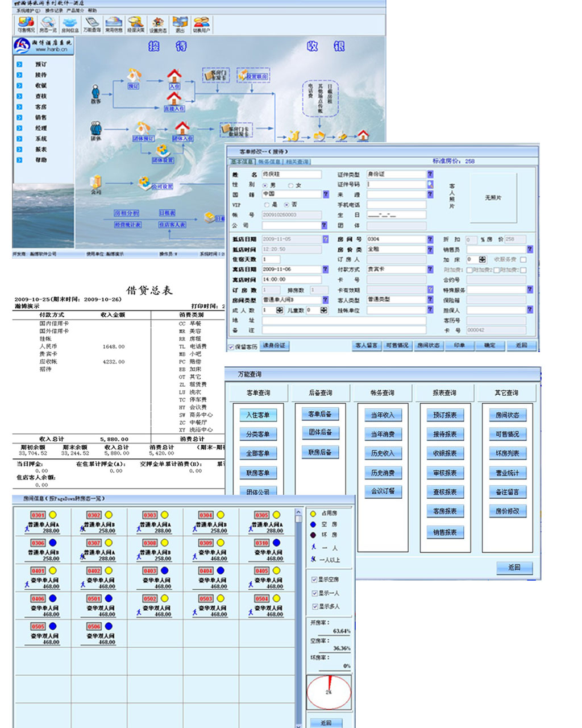This screenshot has width=582, height=728.
Task: Select the 团体 group icon
Action: 95,131
